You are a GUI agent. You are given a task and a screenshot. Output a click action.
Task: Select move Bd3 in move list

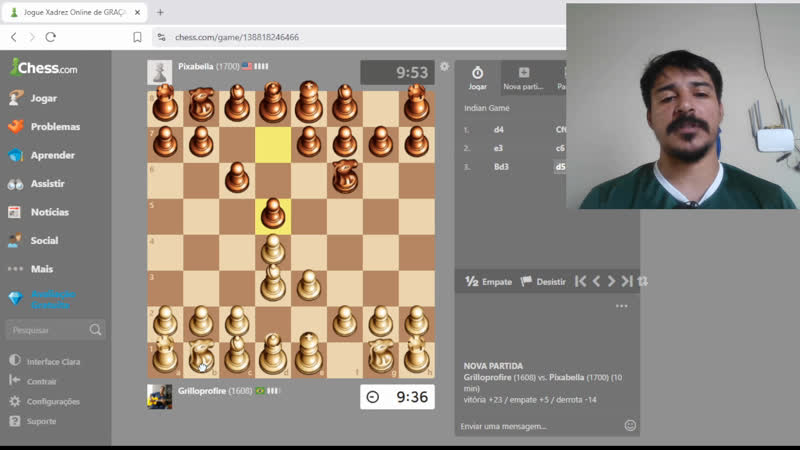point(501,167)
